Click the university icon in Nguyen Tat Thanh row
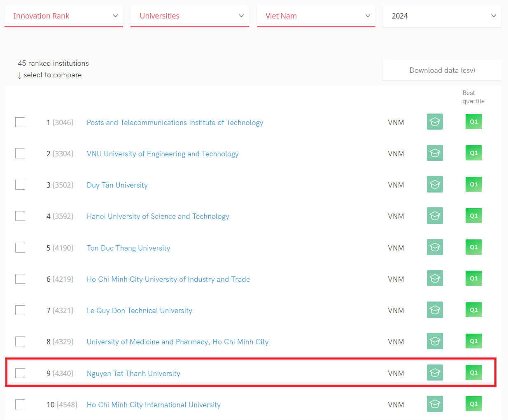 (435, 373)
